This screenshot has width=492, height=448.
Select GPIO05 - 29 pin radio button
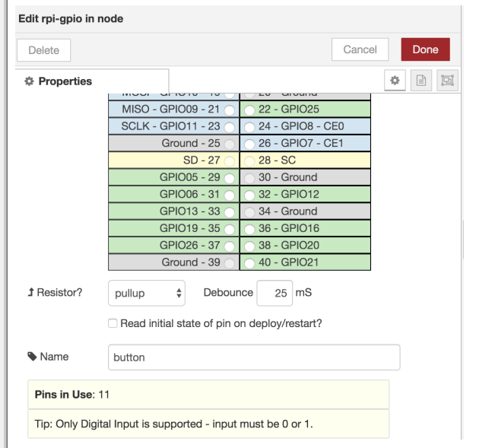coord(229,177)
